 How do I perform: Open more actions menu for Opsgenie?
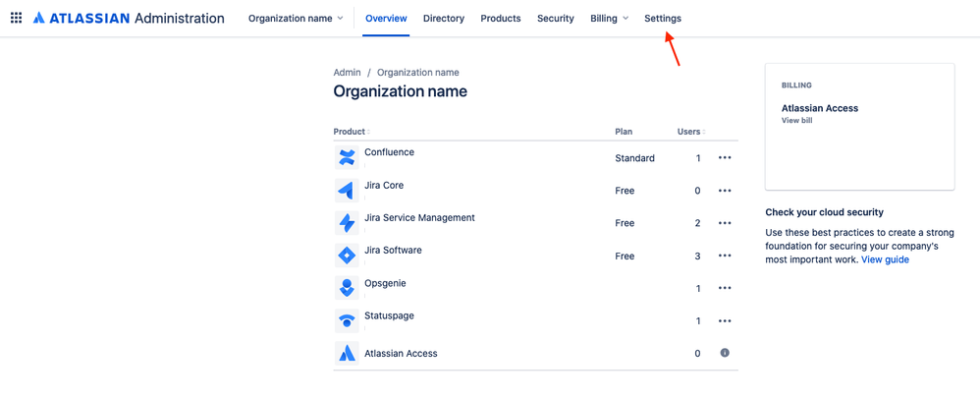pyautogui.click(x=725, y=288)
